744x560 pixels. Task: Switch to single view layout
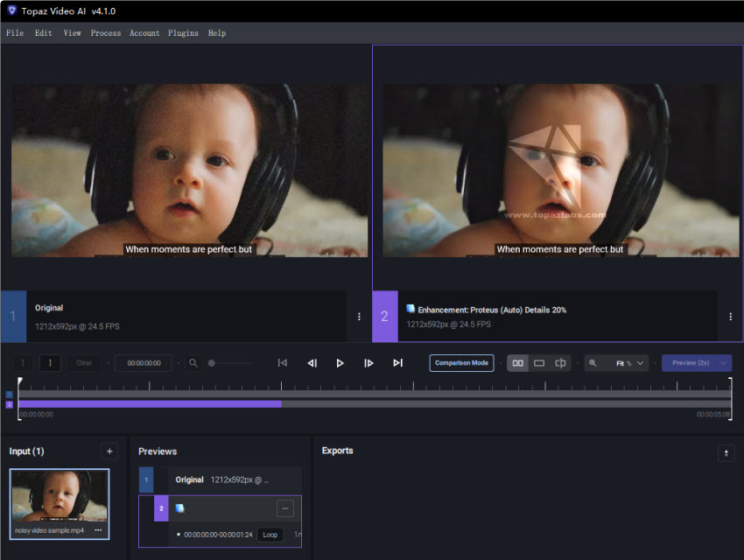[539, 363]
